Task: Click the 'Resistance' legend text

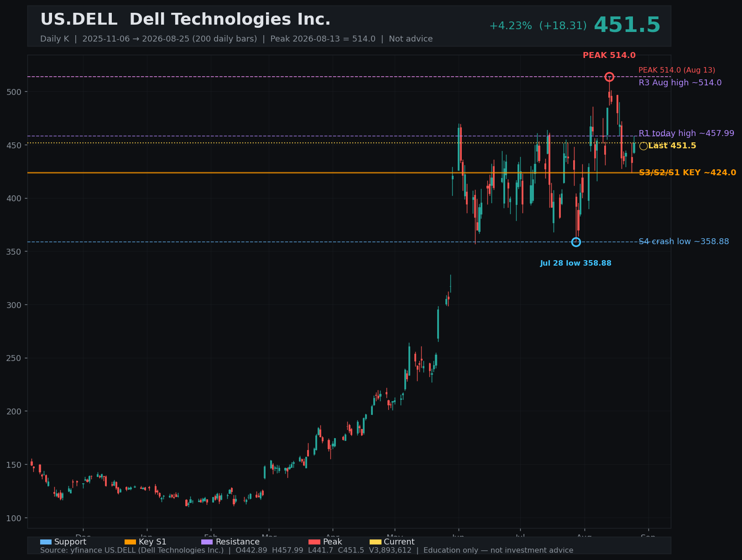Action: coord(238,542)
